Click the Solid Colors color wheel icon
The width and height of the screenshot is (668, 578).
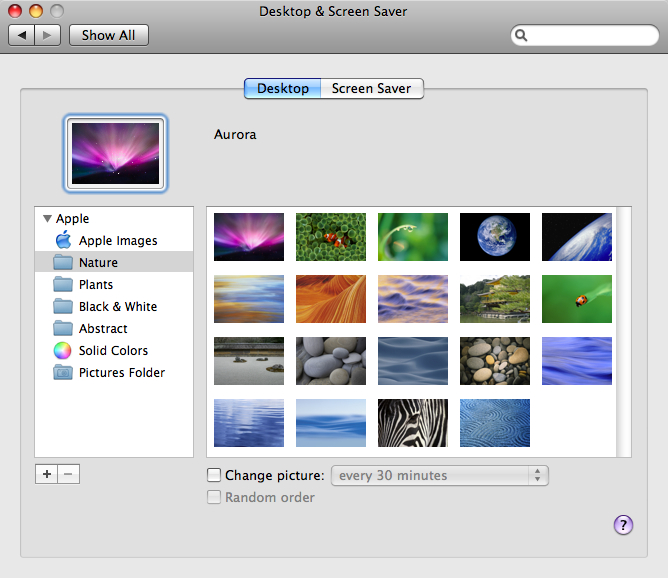click(62, 351)
